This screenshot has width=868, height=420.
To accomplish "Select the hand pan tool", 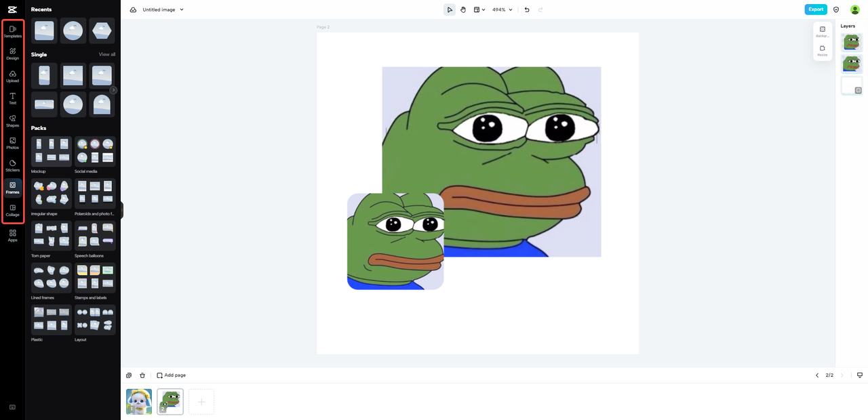I will pos(463,9).
